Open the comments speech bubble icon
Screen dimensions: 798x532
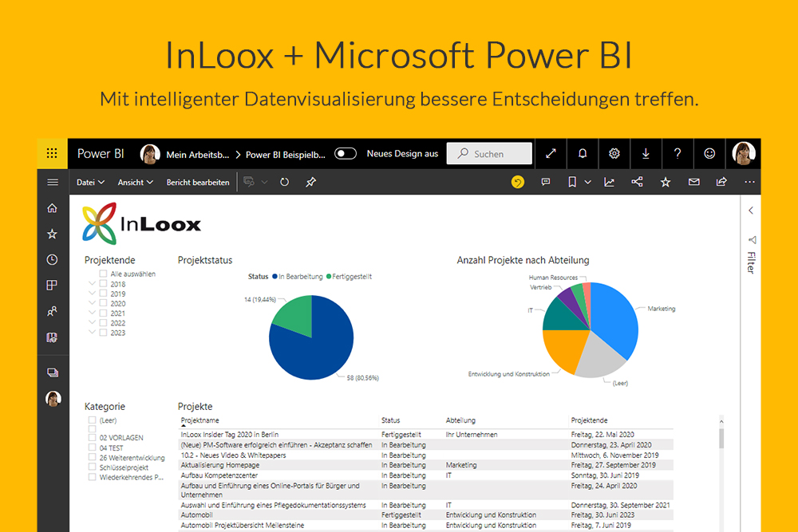click(x=546, y=182)
